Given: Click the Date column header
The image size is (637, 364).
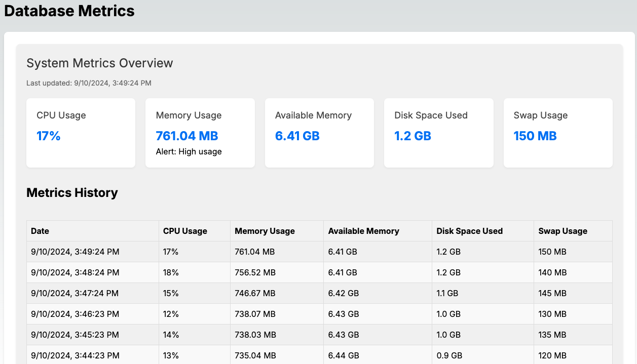Looking at the screenshot, I should pyautogui.click(x=40, y=231).
